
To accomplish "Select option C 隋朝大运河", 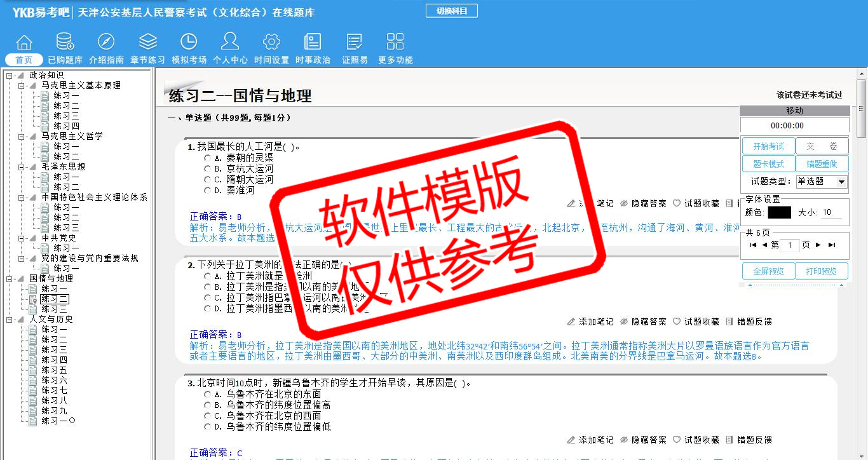I will 207,179.
